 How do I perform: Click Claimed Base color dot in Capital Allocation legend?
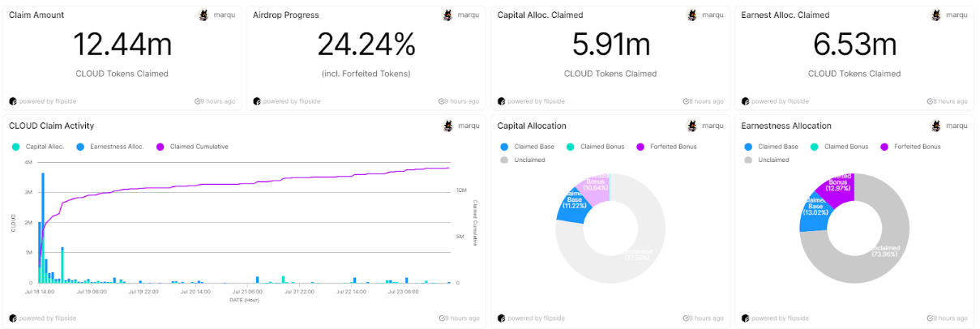pos(505,147)
